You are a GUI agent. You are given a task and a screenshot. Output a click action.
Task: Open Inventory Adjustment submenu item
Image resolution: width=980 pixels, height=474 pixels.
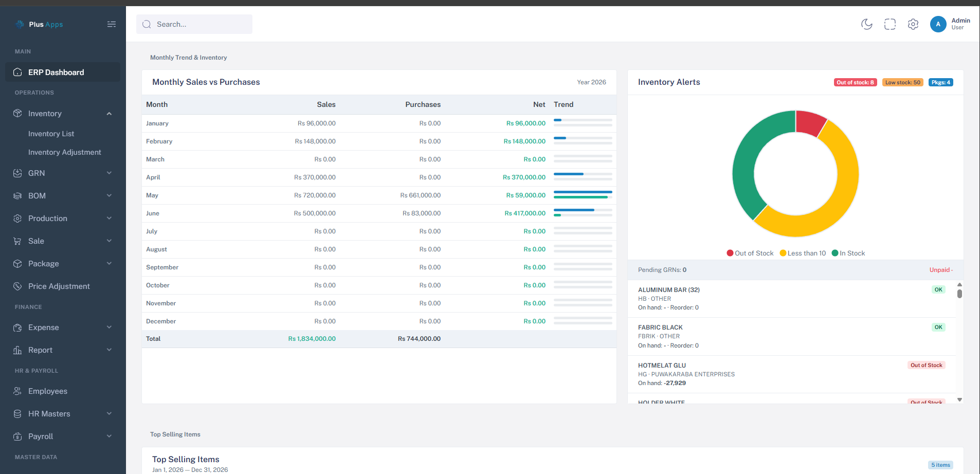pos(65,152)
